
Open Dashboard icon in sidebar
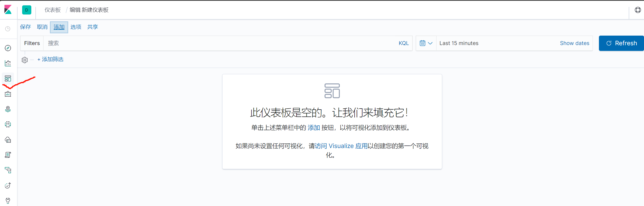tap(8, 79)
